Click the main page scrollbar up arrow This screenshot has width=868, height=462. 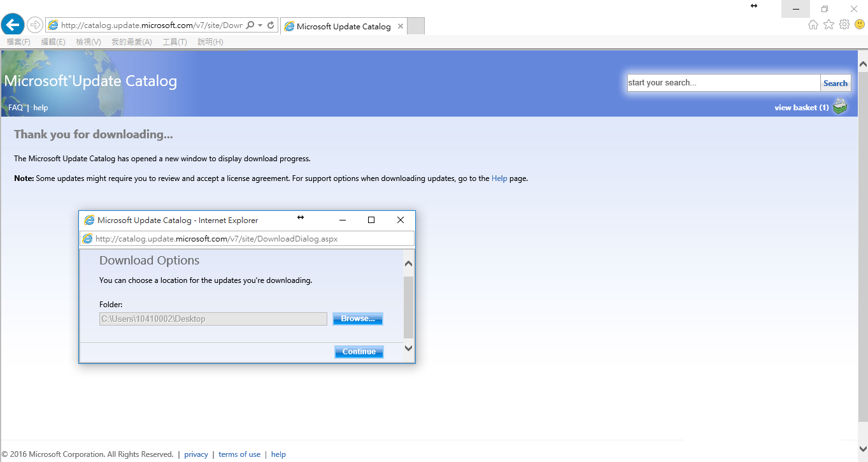pos(863,64)
